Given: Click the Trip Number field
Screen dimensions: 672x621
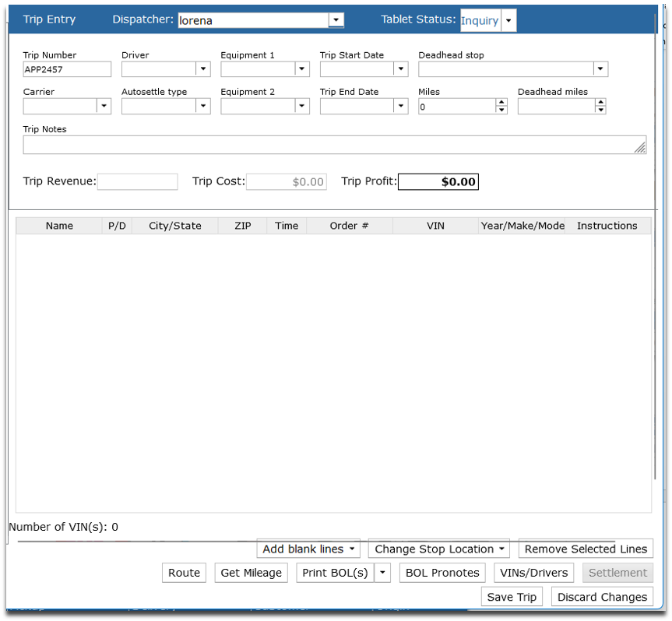Looking at the screenshot, I should [67, 69].
